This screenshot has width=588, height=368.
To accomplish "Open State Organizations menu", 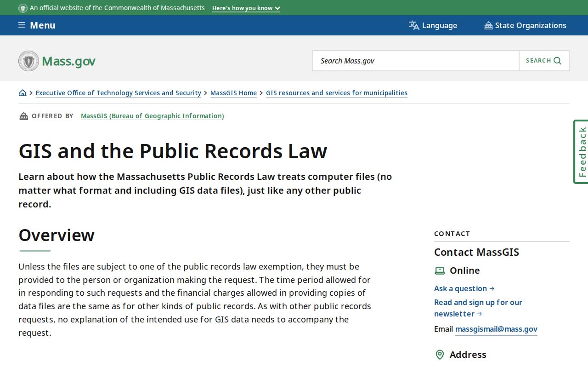I will (x=525, y=25).
